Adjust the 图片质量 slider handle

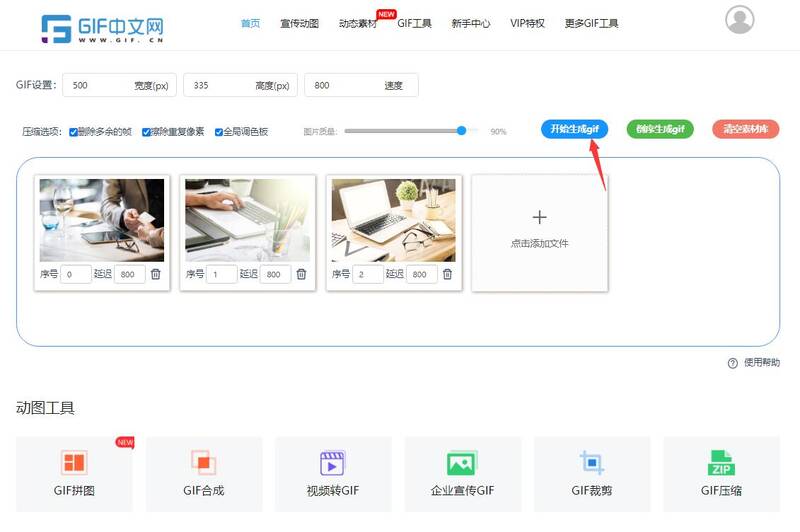point(461,131)
